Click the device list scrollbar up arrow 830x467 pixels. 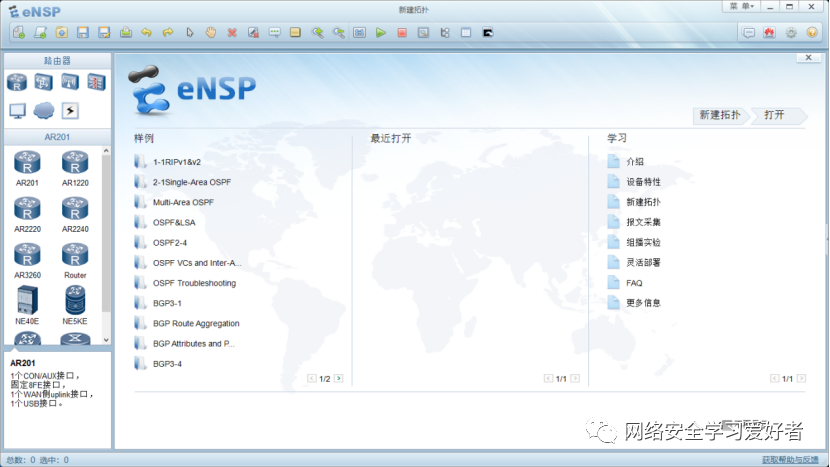click(x=106, y=151)
